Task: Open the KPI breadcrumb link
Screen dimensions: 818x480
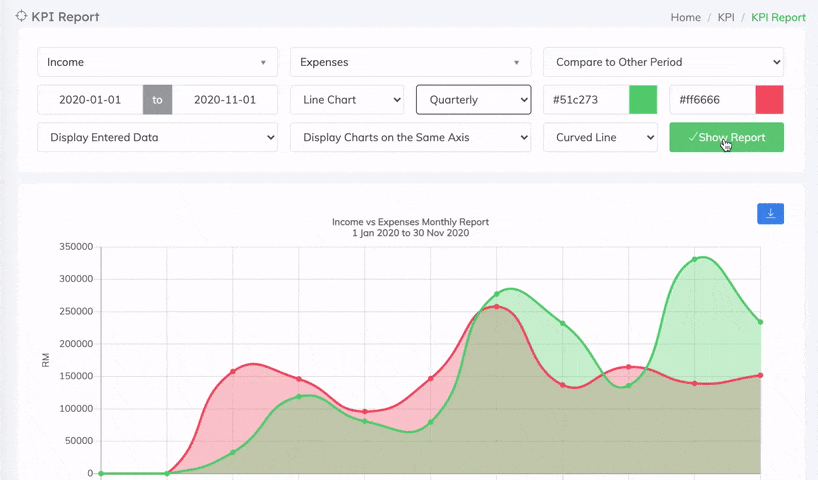Action: (x=726, y=17)
